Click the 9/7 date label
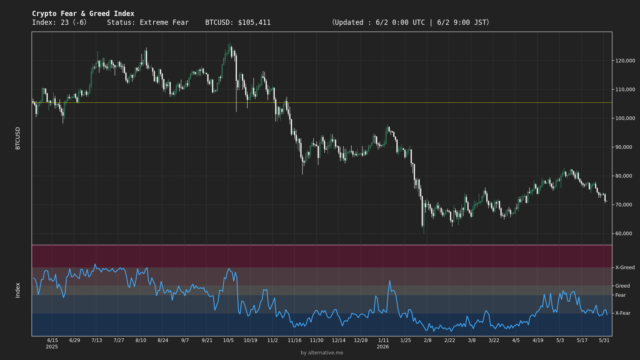The image size is (640, 360). point(185,340)
